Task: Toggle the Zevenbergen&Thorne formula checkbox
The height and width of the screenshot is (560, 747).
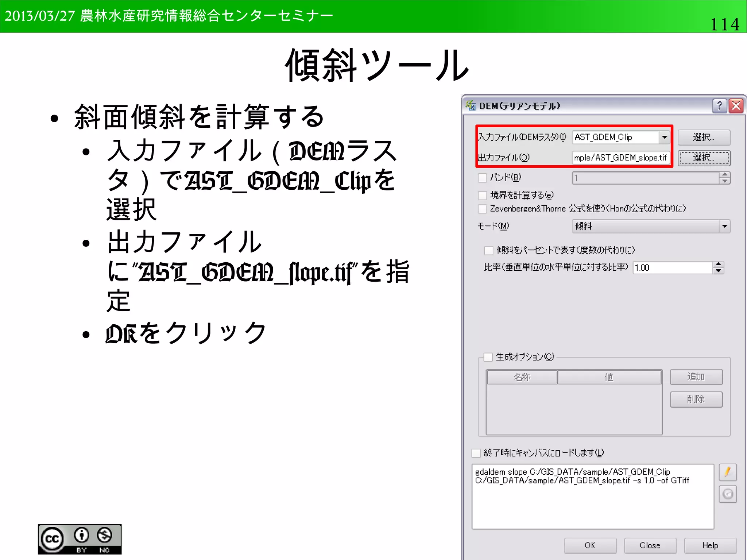Action: click(482, 209)
